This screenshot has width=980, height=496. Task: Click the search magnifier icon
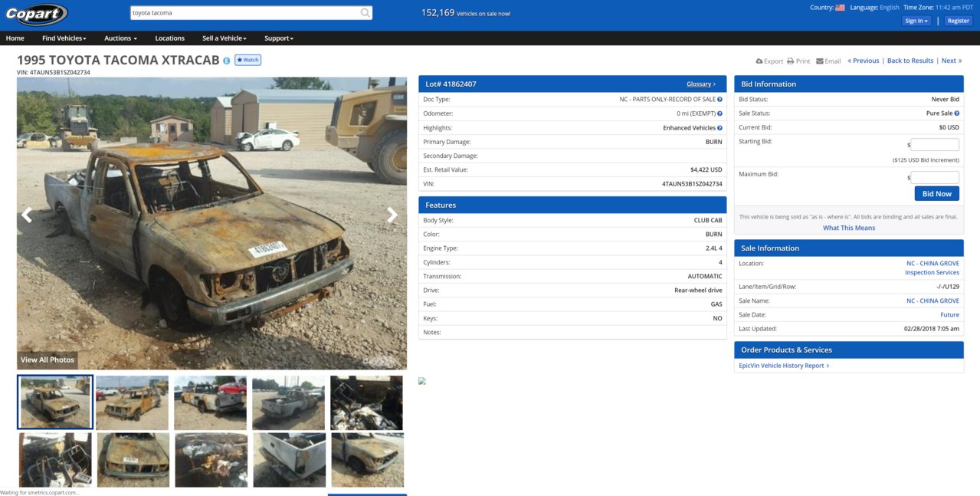tap(365, 13)
